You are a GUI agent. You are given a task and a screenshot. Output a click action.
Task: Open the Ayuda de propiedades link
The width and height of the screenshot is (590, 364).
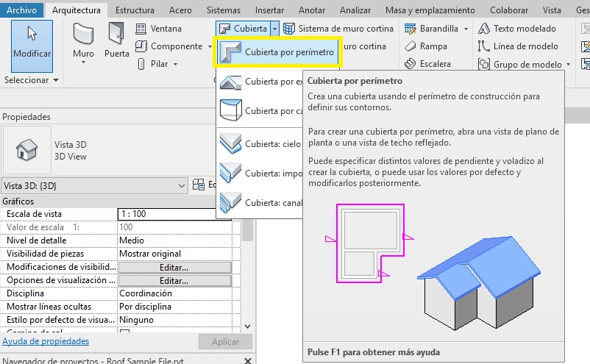(46, 341)
